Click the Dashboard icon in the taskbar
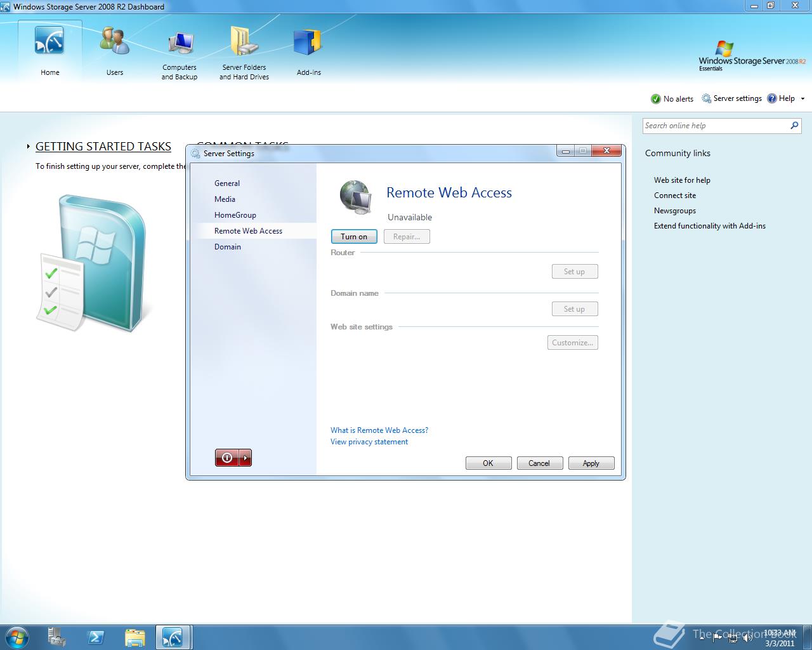 point(173,637)
